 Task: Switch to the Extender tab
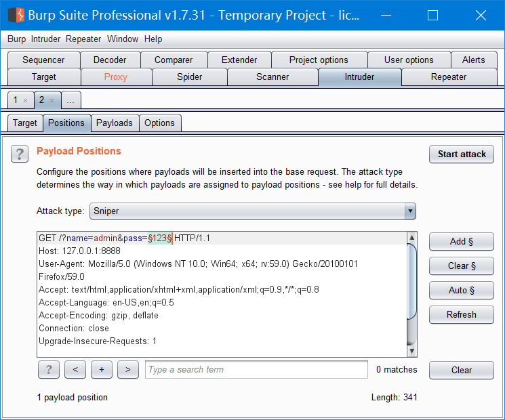point(239,60)
